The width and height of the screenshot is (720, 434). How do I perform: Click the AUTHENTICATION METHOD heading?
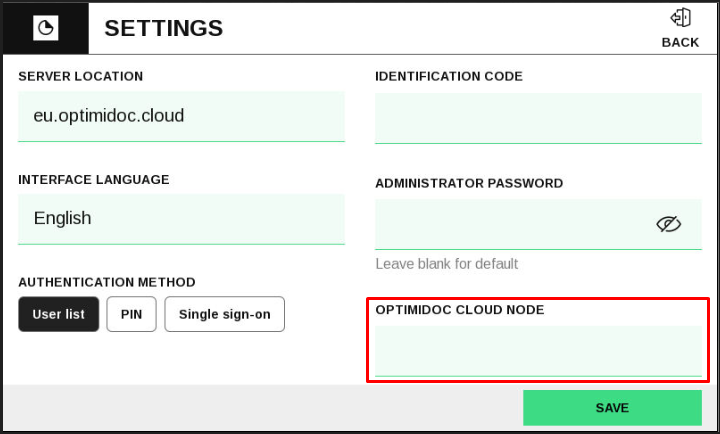(107, 282)
